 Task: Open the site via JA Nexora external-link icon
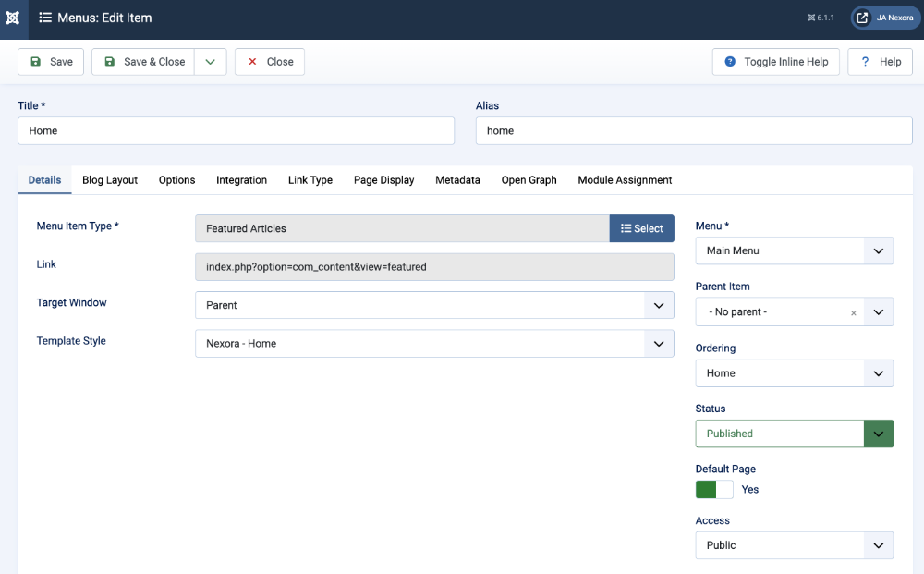(862, 18)
